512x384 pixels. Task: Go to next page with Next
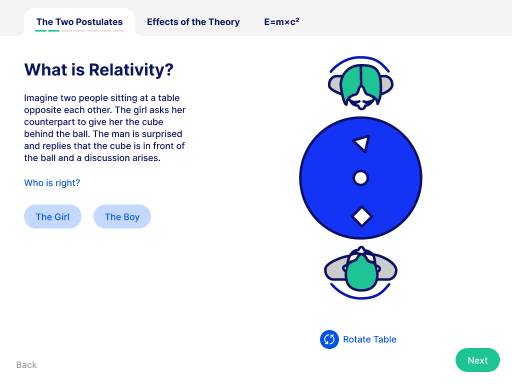[478, 360]
